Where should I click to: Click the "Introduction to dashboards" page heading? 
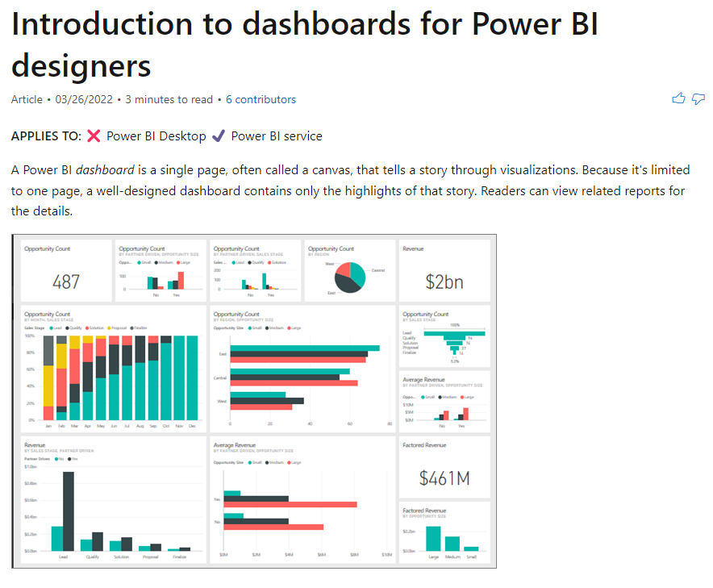coord(305,44)
